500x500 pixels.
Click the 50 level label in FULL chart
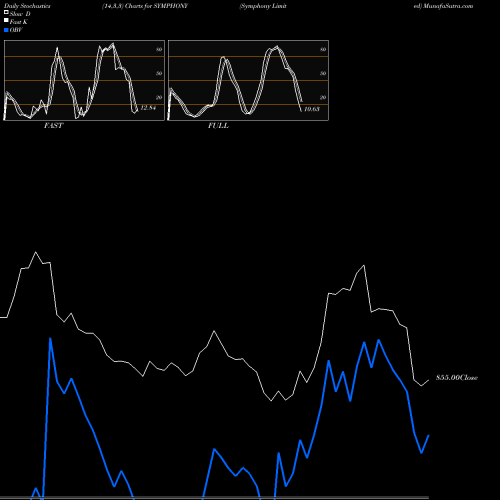(x=323, y=73)
